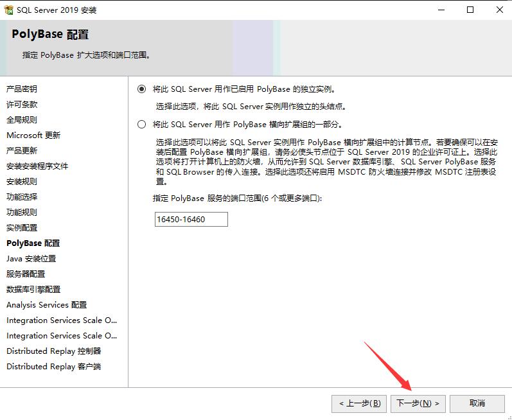Screen dimensions: 512x420
Task: Click the Java 安装位置 sidebar entry
Action: click(31, 258)
